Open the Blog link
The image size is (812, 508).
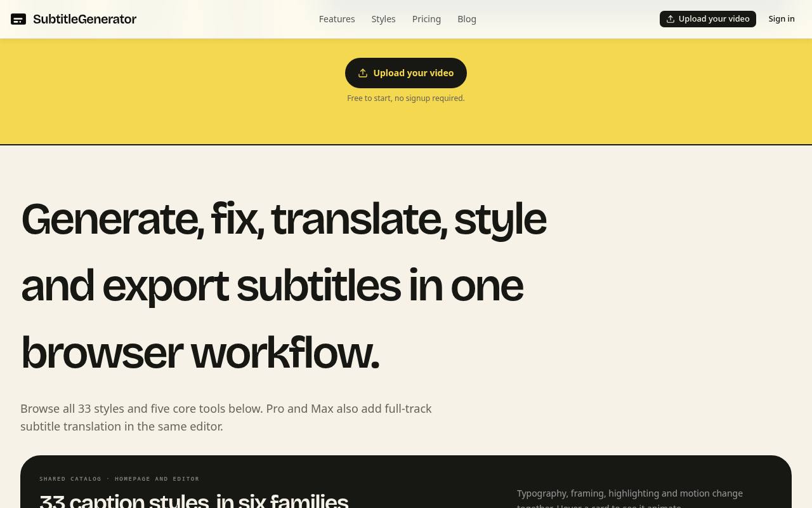(x=467, y=19)
